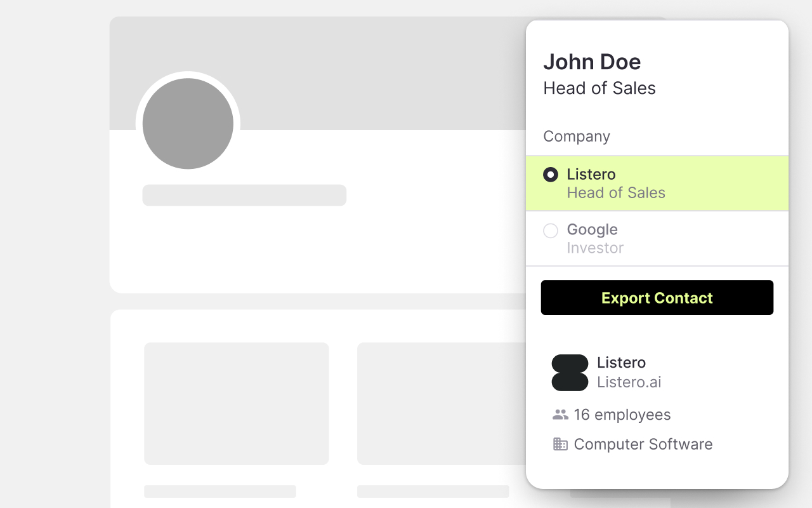Click the Computer Software industry label
The width and height of the screenshot is (812, 508).
coord(643,444)
